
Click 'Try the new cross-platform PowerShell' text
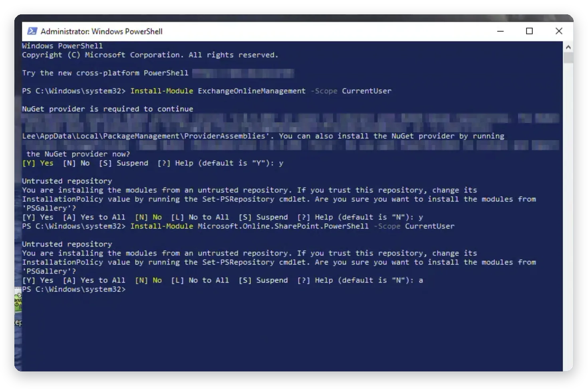pyautogui.click(x=105, y=73)
